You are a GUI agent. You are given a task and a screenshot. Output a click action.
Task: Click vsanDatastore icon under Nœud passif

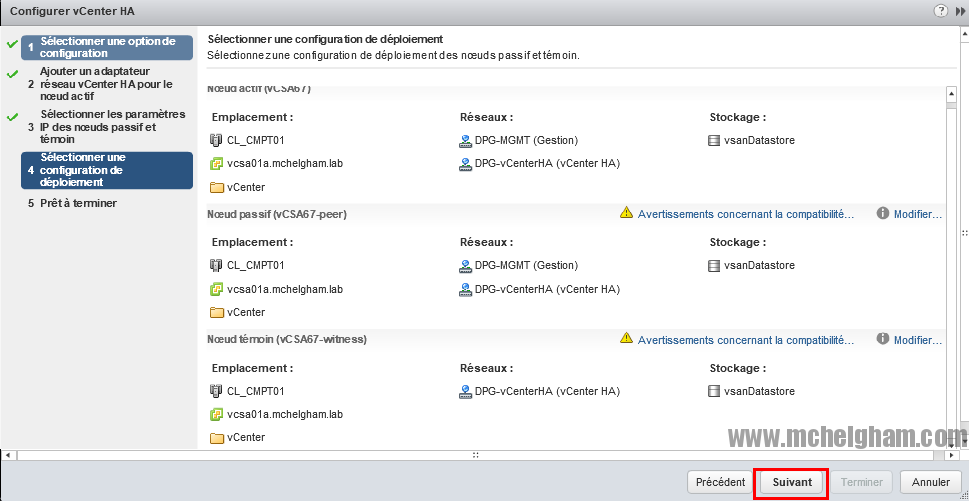[x=714, y=265]
